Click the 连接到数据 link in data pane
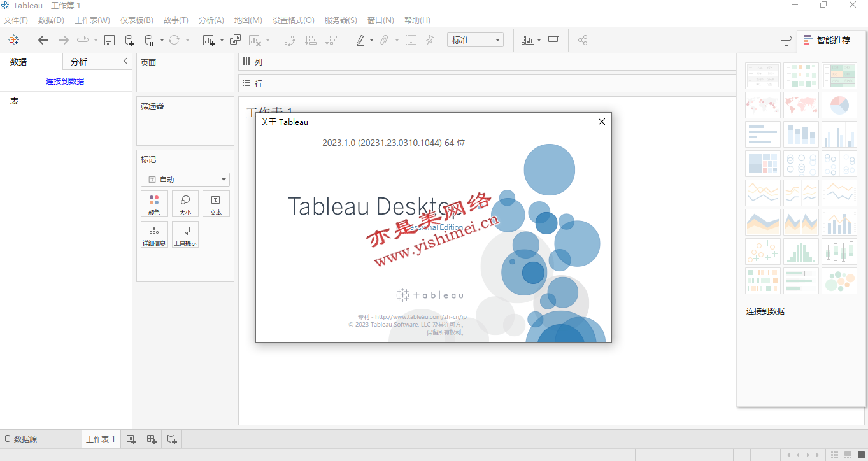Screen dimensions: 868x461 (x=65, y=81)
